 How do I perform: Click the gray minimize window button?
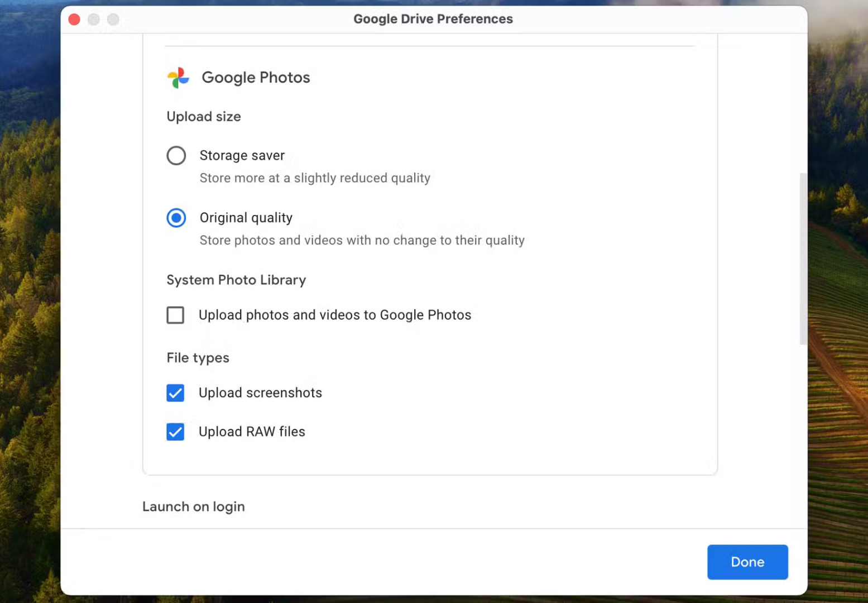pyautogui.click(x=94, y=20)
